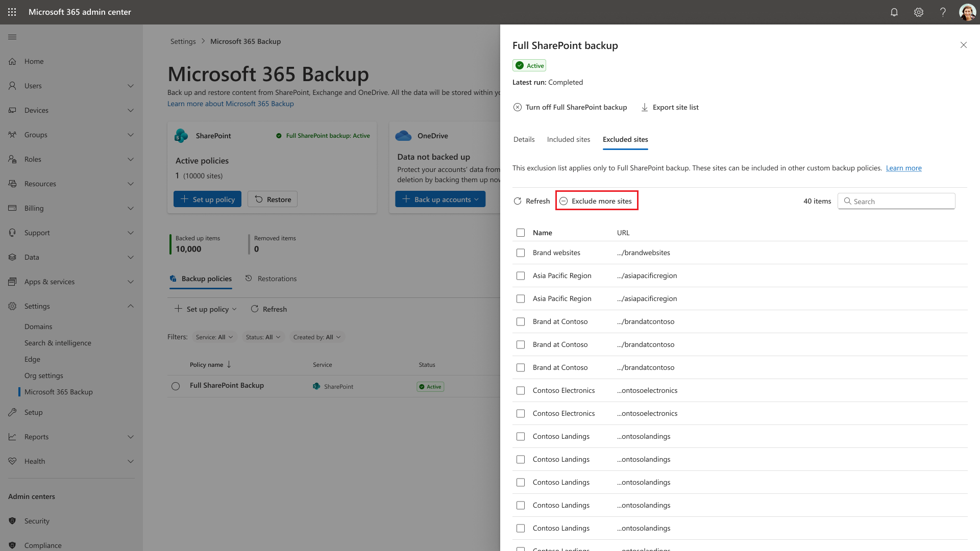Open Domains under Settings
The height and width of the screenshot is (551, 980).
click(38, 327)
